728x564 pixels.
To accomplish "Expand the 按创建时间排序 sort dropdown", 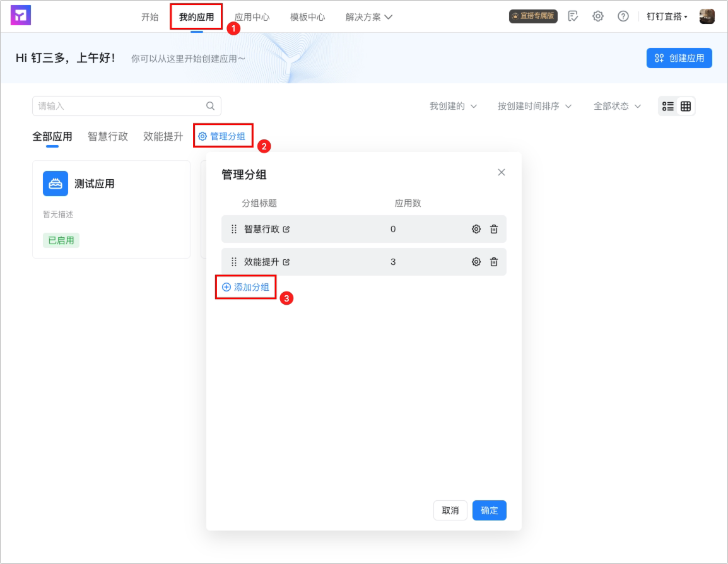I will (534, 106).
